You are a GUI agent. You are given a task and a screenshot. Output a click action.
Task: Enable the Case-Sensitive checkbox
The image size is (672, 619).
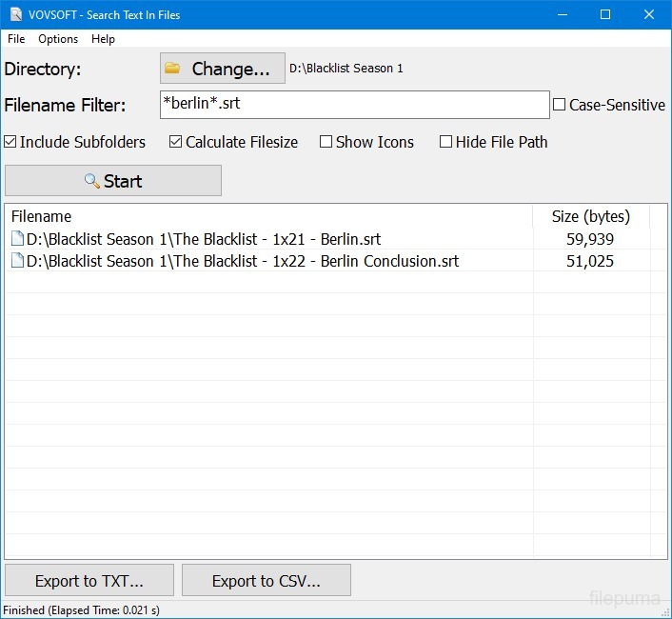point(560,105)
